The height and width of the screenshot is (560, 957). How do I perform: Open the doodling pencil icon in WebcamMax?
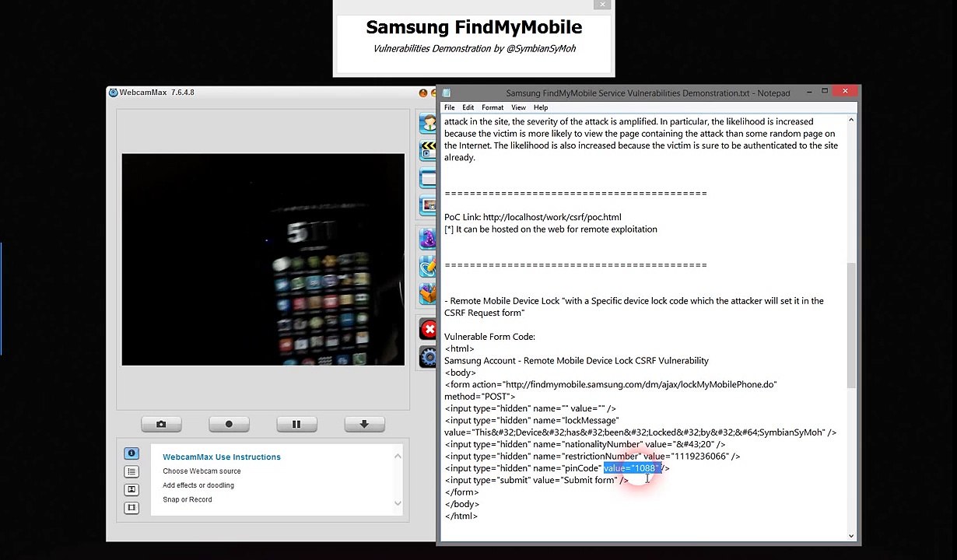pyautogui.click(x=428, y=267)
